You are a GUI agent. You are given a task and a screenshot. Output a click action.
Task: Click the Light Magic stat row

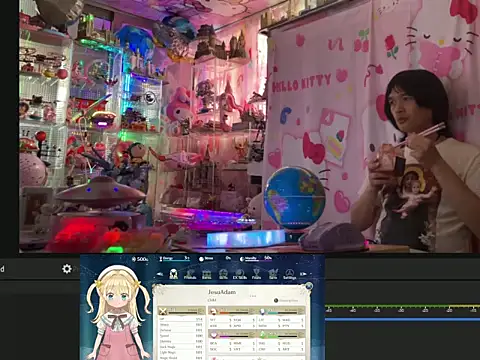point(181,352)
